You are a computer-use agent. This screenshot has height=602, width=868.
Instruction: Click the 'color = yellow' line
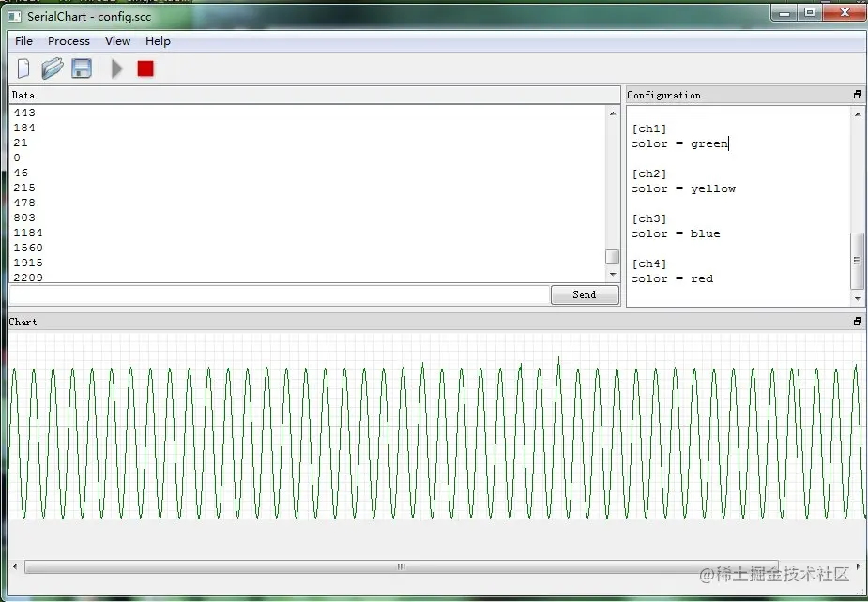(x=683, y=188)
